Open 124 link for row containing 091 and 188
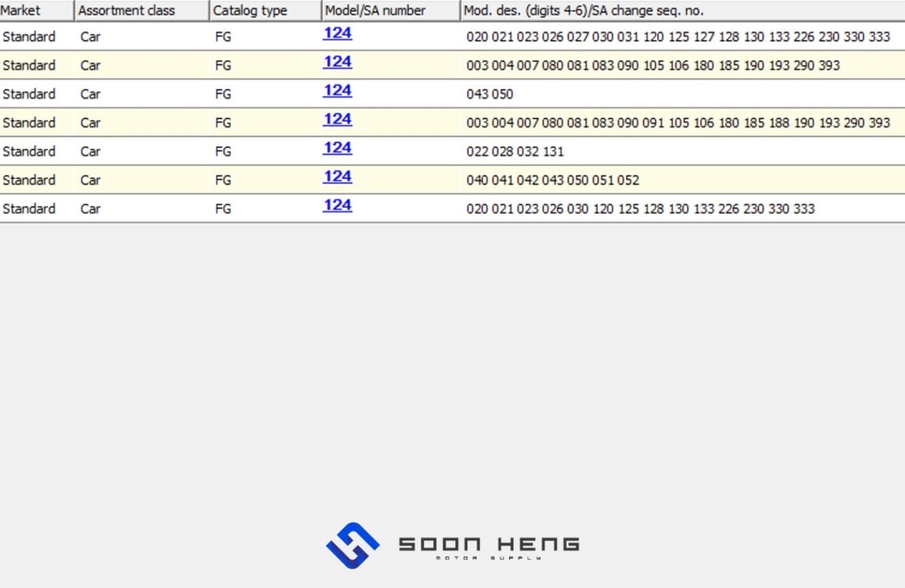Viewport: 905px width, 588px height. (337, 120)
